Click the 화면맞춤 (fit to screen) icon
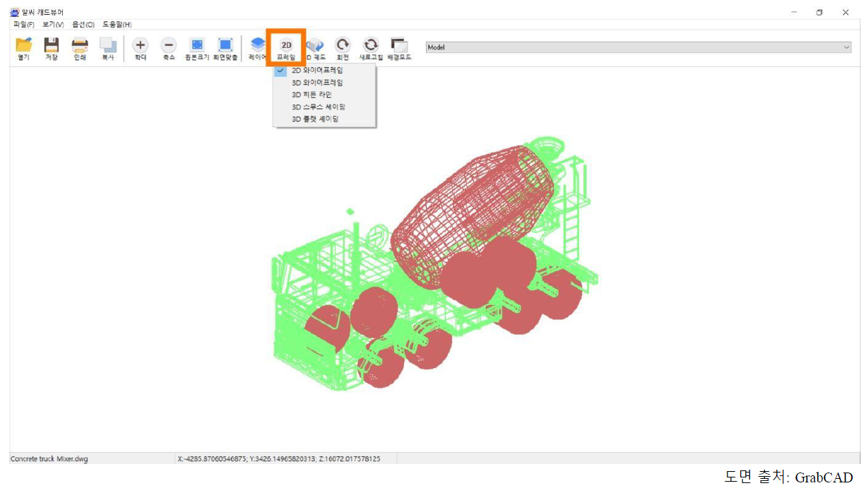Image resolution: width=868 pixels, height=493 pixels. tap(225, 44)
